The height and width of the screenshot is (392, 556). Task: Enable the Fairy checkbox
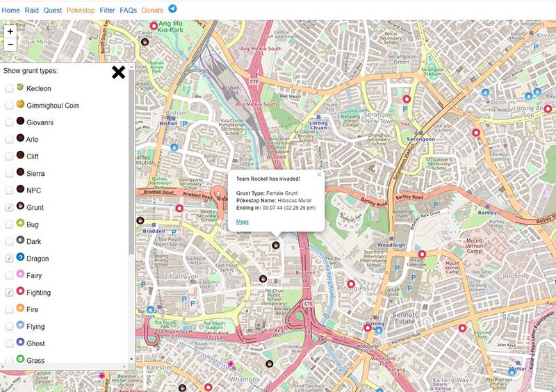9,276
